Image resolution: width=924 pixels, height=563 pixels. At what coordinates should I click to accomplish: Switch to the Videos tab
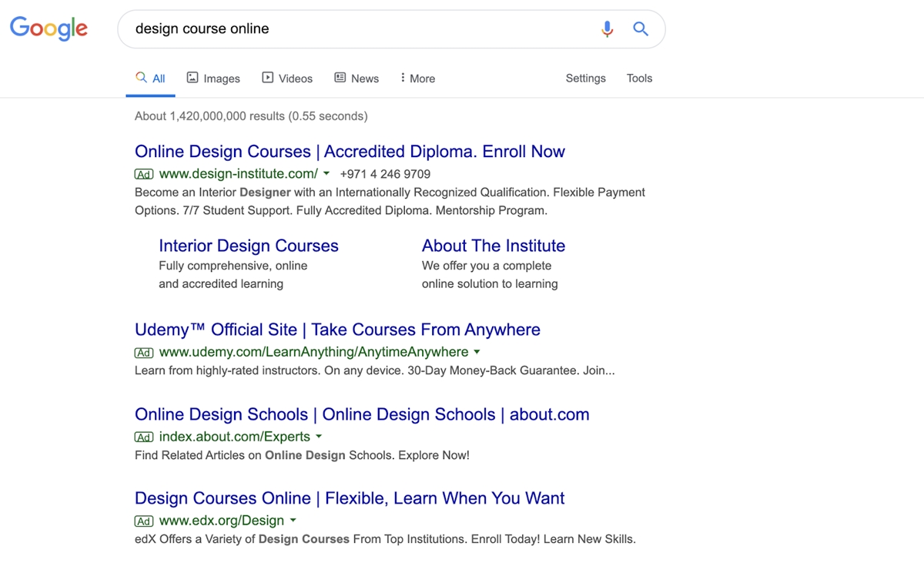coord(287,79)
